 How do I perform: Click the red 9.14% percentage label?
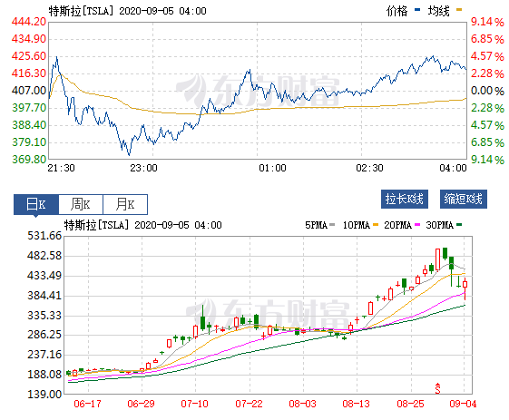point(487,22)
